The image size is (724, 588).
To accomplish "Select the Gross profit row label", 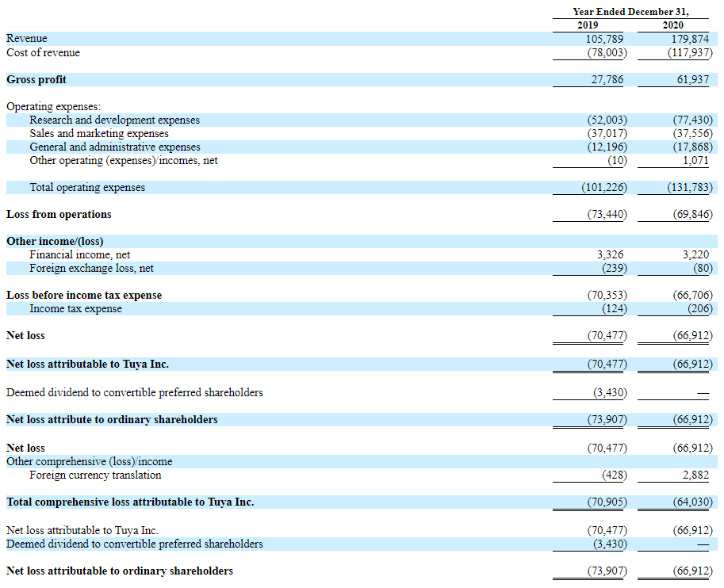I will (36, 79).
